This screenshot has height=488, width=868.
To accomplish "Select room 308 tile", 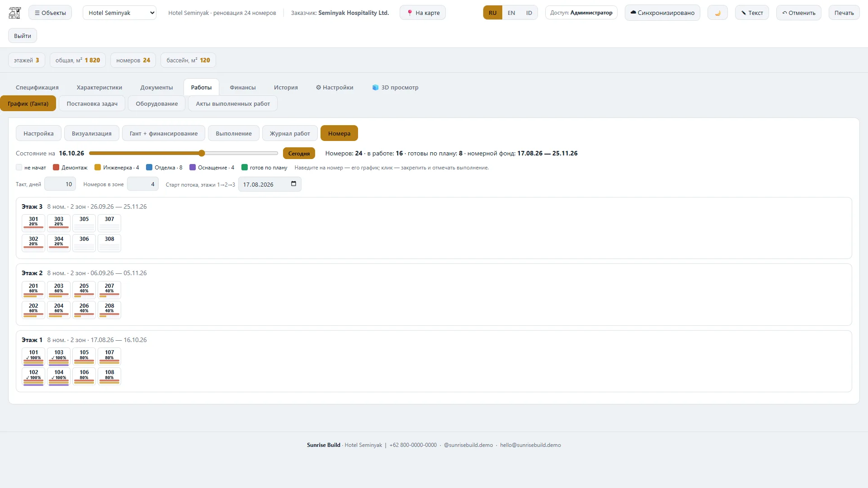I will (x=109, y=243).
